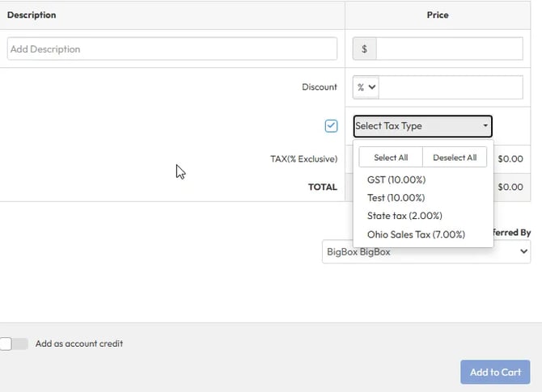Viewport: 542px width, 392px height.
Task: Pick State tax (2.00%) option
Action: [x=404, y=216]
